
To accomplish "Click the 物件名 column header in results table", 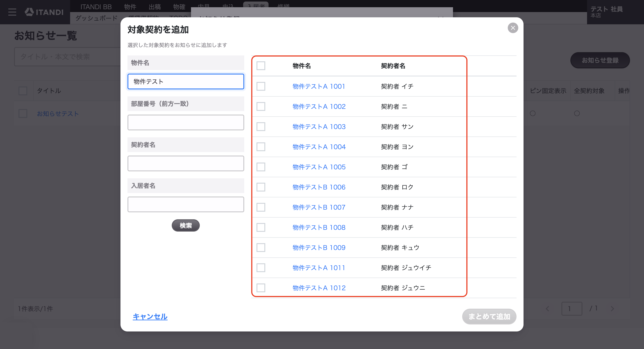I will point(302,66).
